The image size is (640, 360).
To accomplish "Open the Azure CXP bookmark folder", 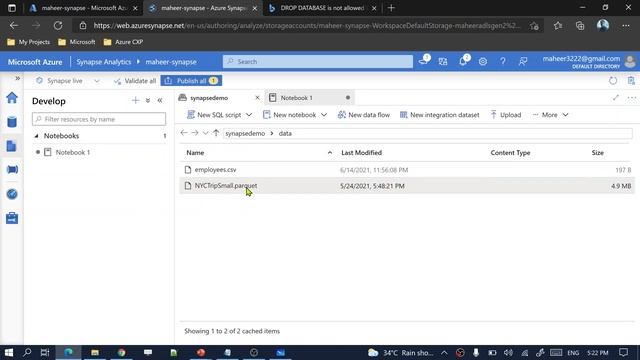I will pos(123,42).
